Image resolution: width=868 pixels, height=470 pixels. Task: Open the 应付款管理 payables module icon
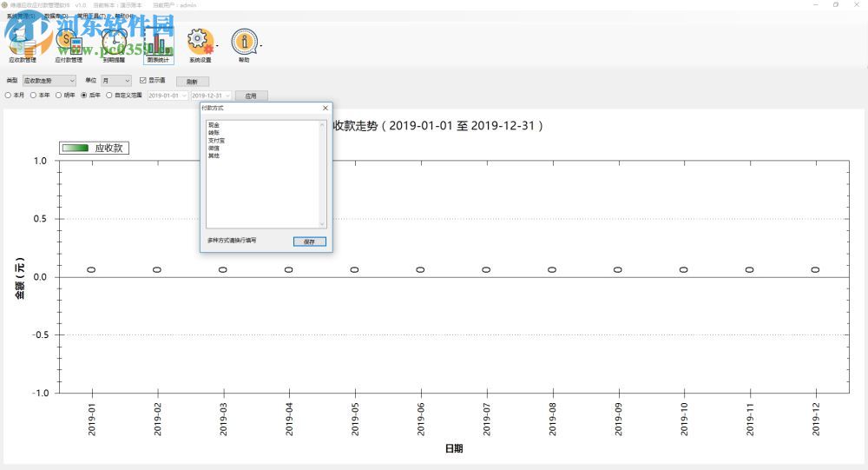(69, 43)
